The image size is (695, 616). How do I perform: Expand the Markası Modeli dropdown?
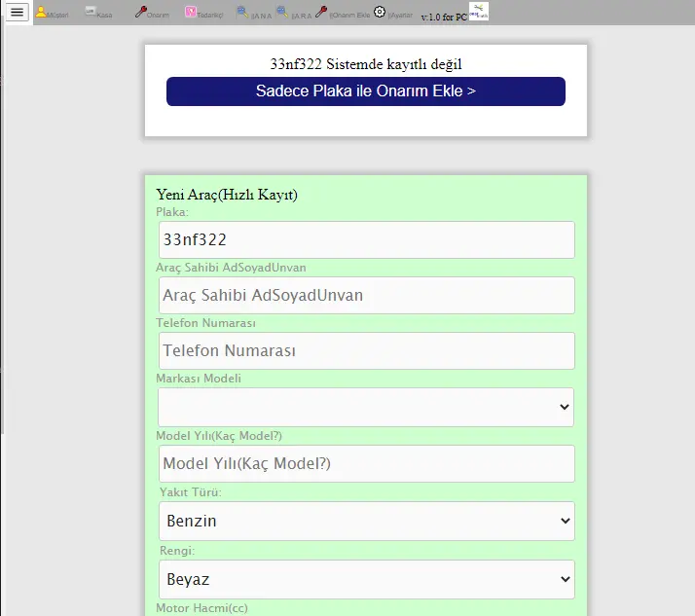tap(366, 407)
